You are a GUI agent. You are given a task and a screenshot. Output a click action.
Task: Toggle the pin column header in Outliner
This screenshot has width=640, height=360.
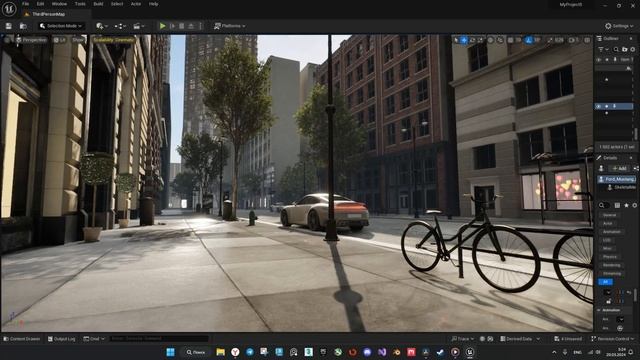[x=615, y=60]
